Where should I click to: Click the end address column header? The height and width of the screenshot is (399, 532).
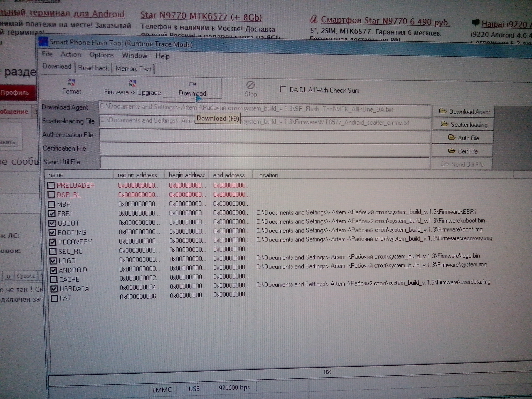point(230,175)
